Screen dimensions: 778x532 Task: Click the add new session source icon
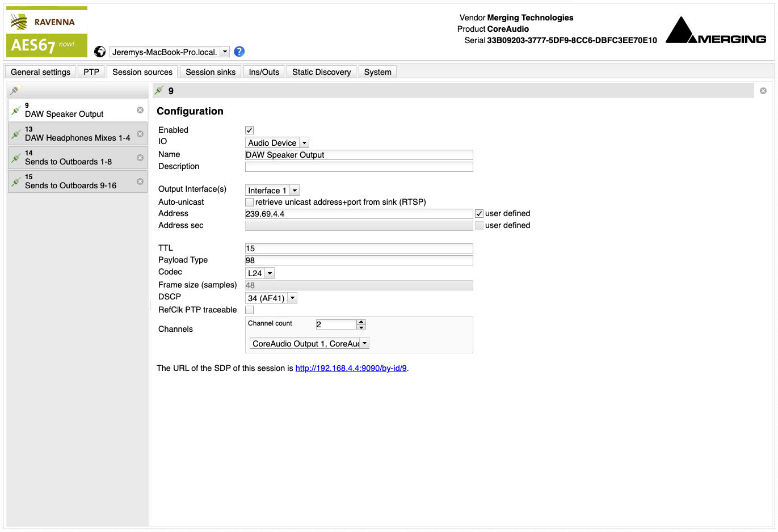click(15, 90)
